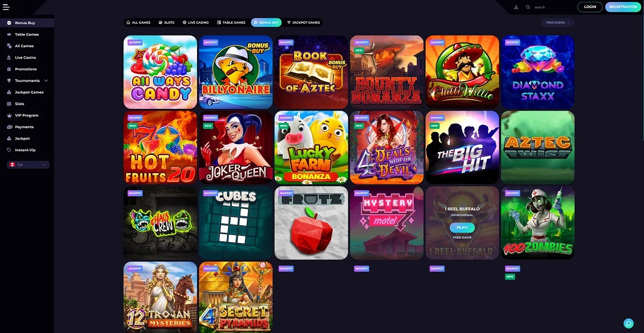Viewport: 644px width, 333px height.
Task: Click the Instant-Vip tag icon
Action: [10, 150]
